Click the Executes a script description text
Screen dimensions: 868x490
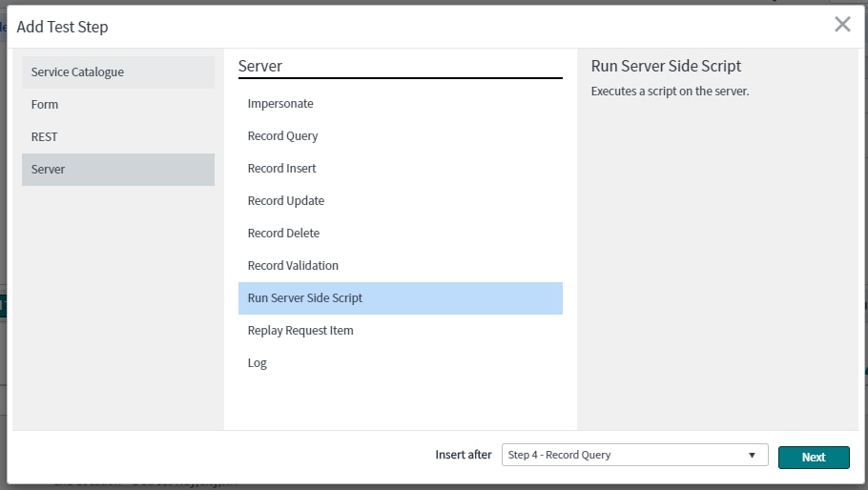pyautogui.click(x=670, y=92)
